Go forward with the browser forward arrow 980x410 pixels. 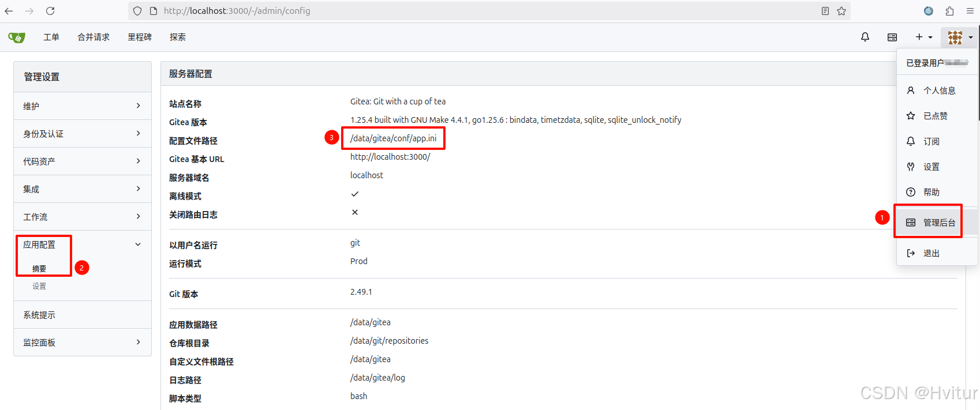coord(29,11)
